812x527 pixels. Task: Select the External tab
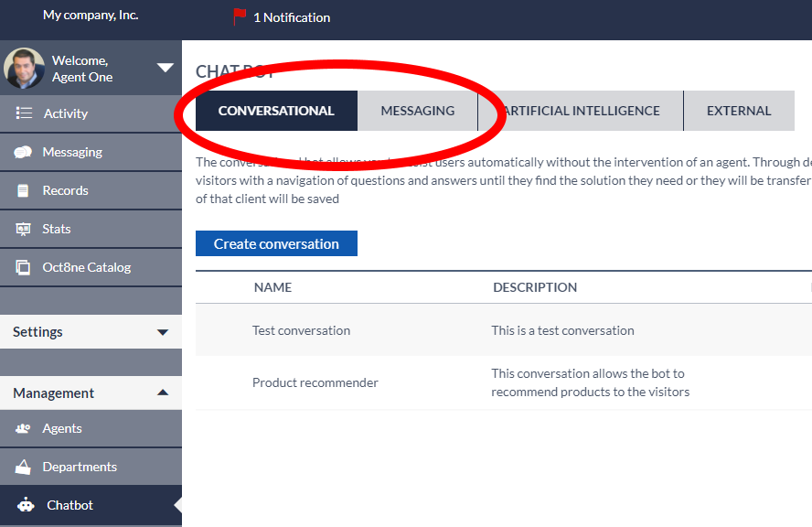click(739, 111)
